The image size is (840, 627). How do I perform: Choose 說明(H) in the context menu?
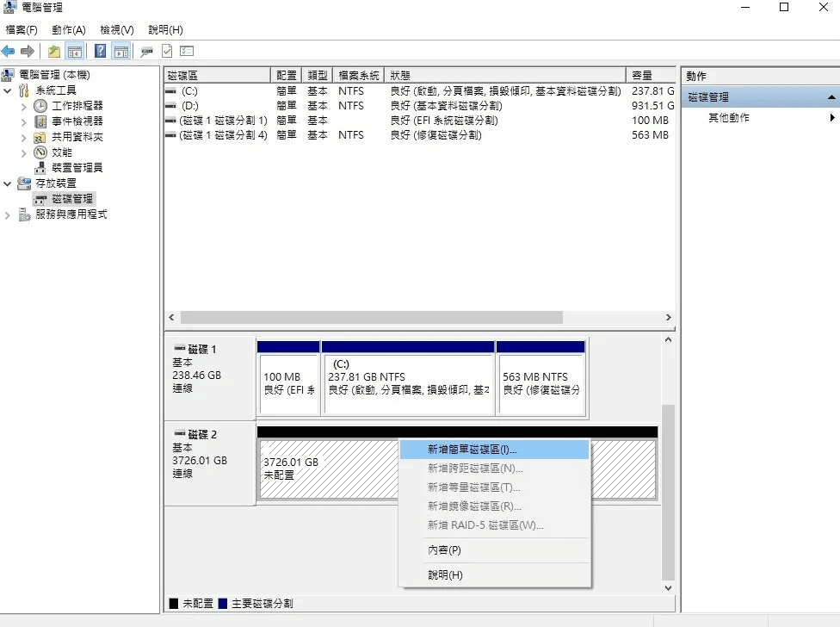[x=495, y=574]
